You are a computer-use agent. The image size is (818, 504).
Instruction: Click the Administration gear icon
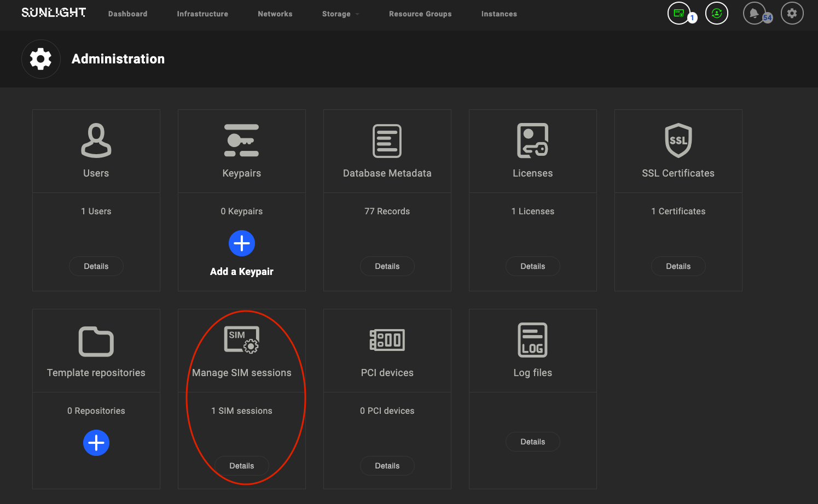click(41, 59)
